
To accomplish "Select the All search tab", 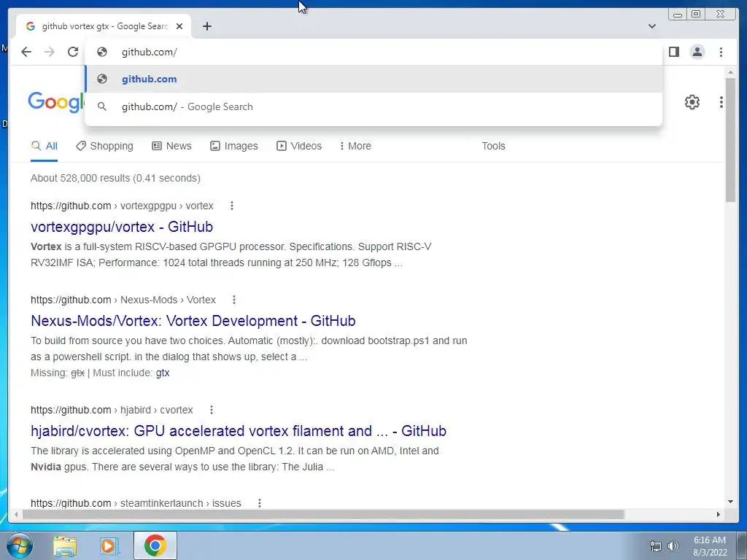I will pyautogui.click(x=44, y=146).
